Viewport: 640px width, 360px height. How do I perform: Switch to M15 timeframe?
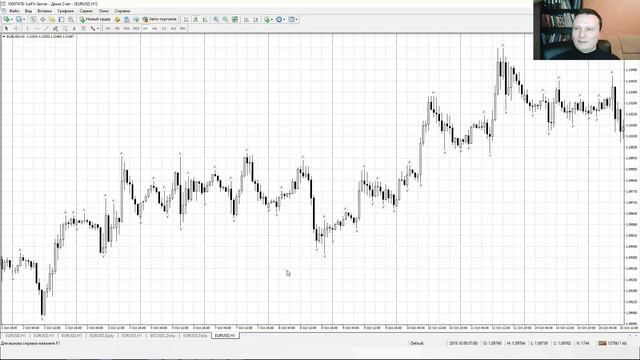click(127, 28)
